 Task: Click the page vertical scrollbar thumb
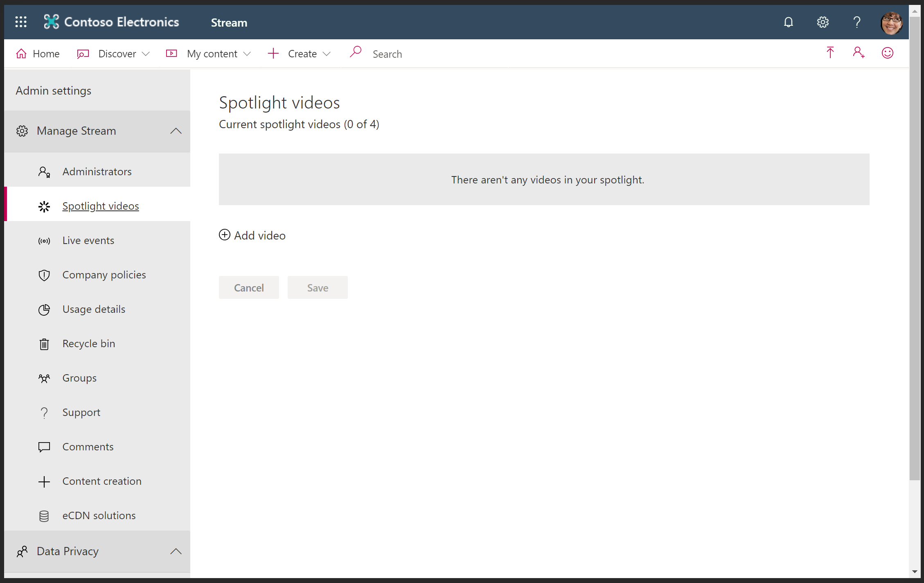[915, 249]
